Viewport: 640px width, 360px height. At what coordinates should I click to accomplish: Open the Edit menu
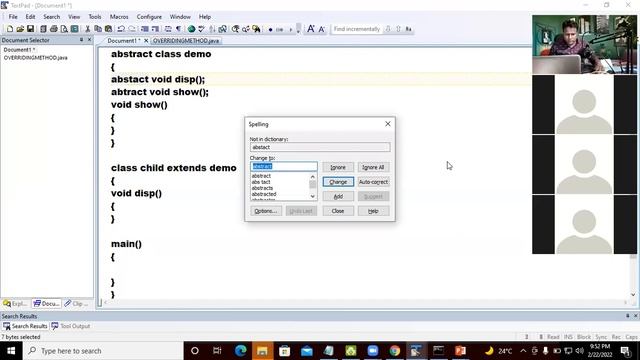click(31, 17)
